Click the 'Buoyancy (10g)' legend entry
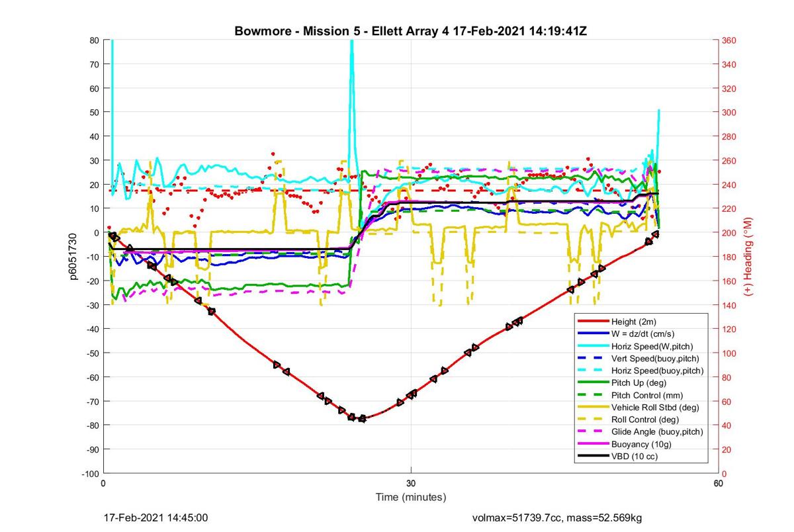Image resolution: width=794 pixels, height=532 pixels. pos(640,443)
